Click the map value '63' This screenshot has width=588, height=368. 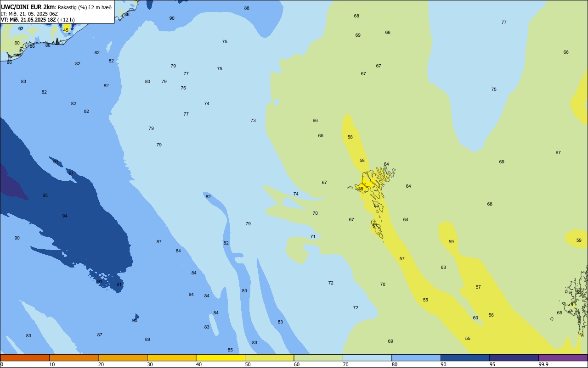pyautogui.click(x=443, y=268)
